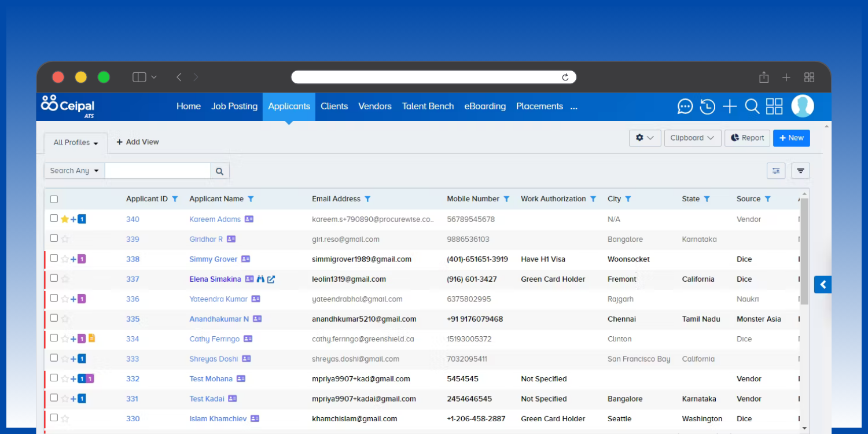Click the funnel filter icon above the scrollbar
The image size is (868, 434).
[x=800, y=171]
